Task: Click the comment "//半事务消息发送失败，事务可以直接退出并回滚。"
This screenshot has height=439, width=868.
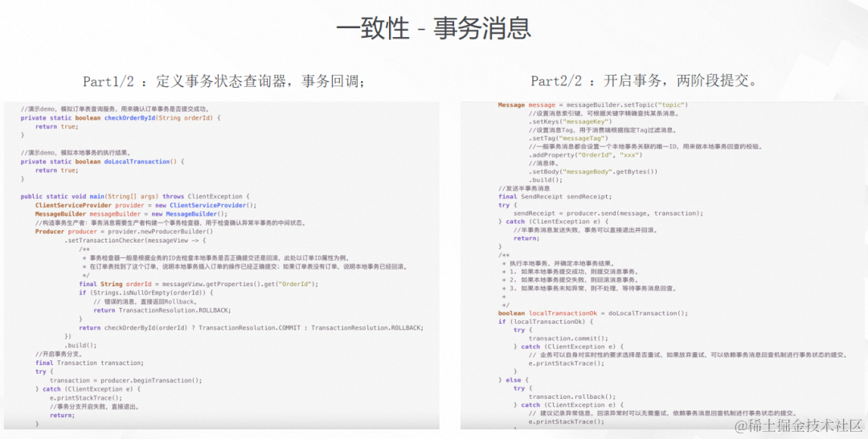Action: click(x=586, y=230)
